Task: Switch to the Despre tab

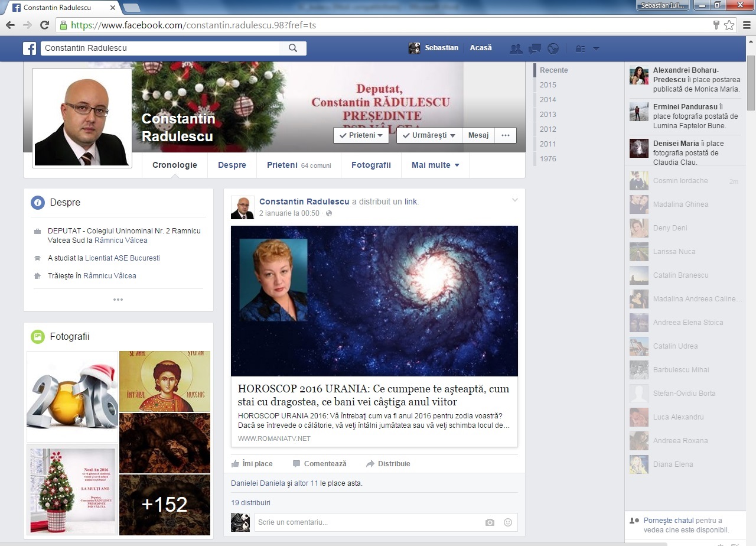Action: click(232, 165)
